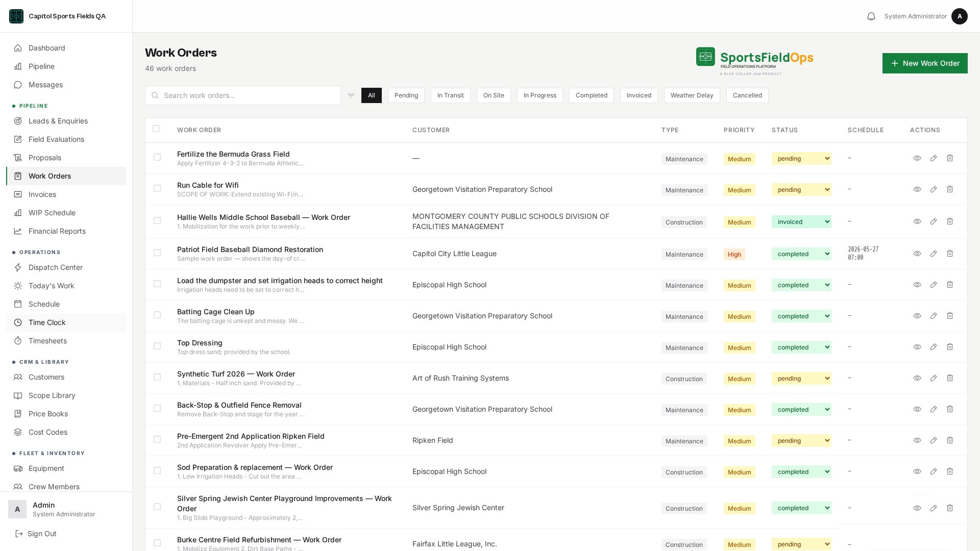Delete the Fertilize the Bermuda Grass Field order

(x=950, y=158)
